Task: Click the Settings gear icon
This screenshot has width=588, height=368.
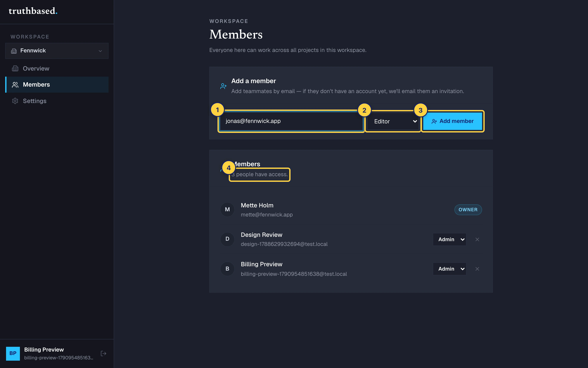Action: (x=15, y=101)
